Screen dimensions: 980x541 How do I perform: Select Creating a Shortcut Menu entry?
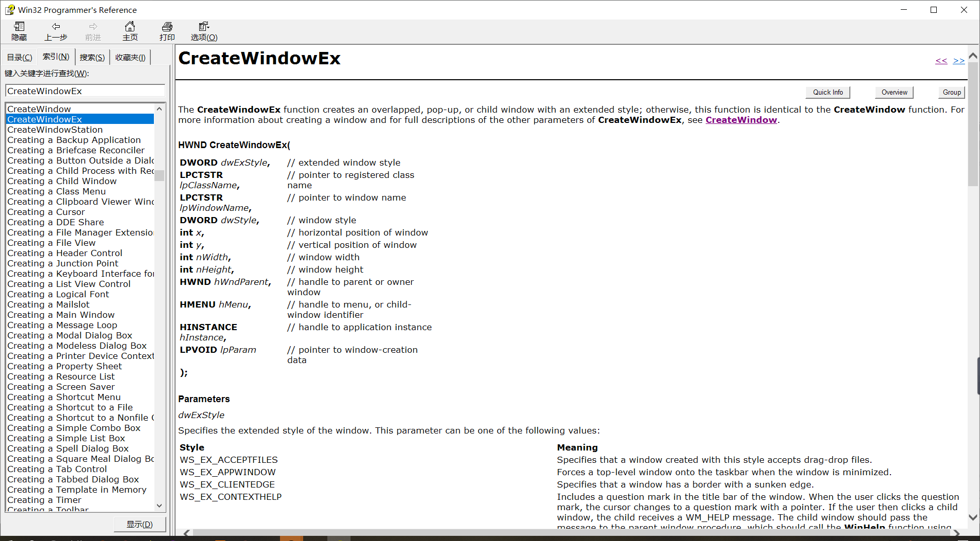pyautogui.click(x=64, y=397)
